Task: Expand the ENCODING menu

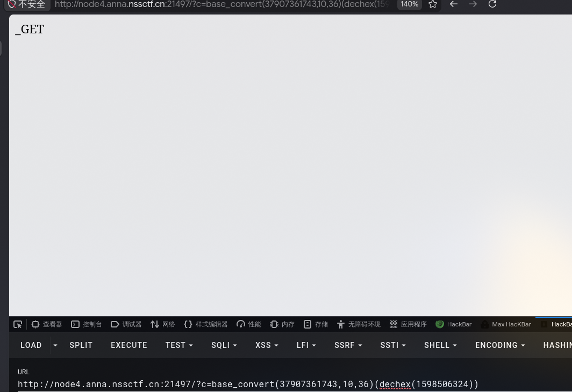Action: pos(500,345)
